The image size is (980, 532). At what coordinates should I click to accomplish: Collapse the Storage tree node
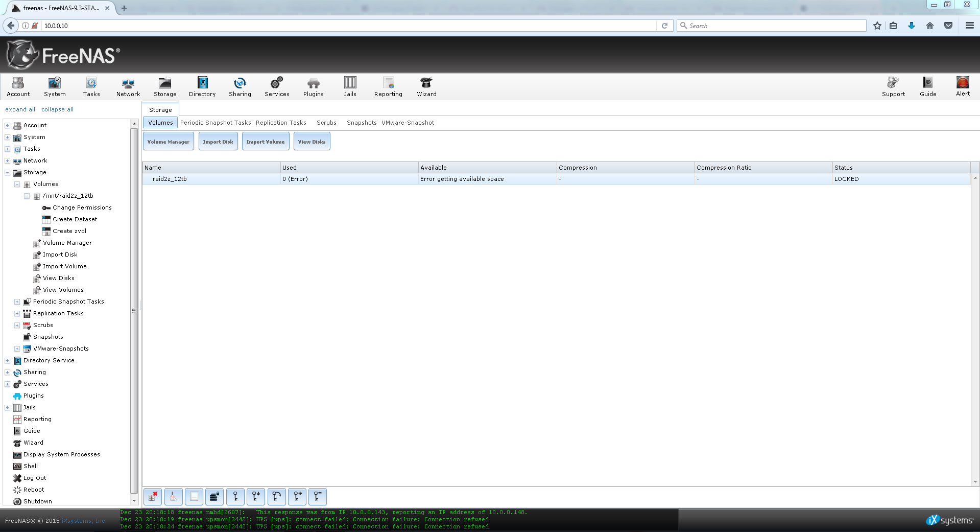click(8, 172)
